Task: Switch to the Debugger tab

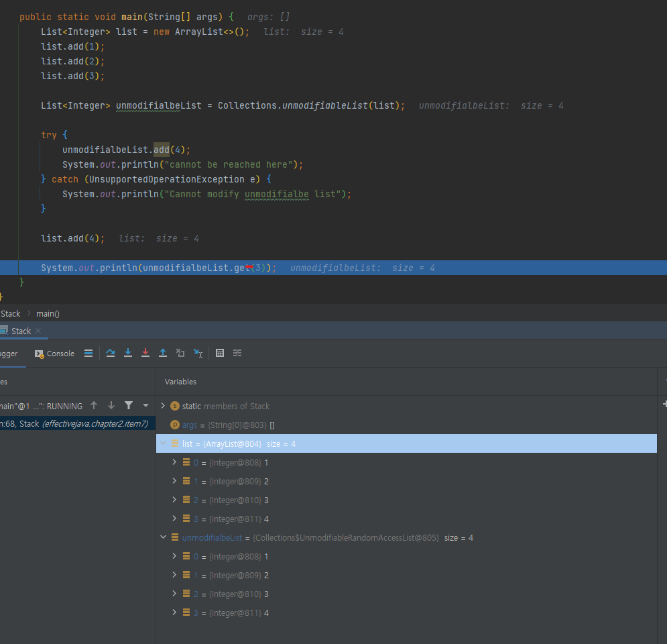Action: [x=9, y=354]
